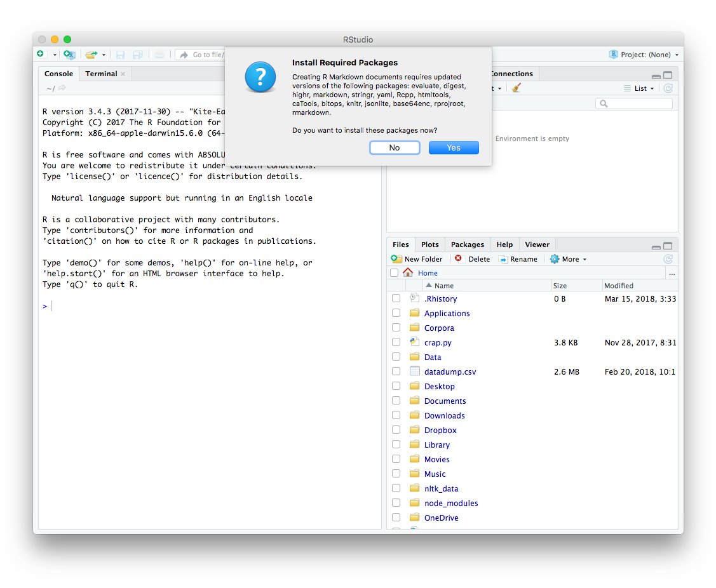Switch to the Terminal tab
Screen dimensions: 716x588
pyautogui.click(x=100, y=74)
